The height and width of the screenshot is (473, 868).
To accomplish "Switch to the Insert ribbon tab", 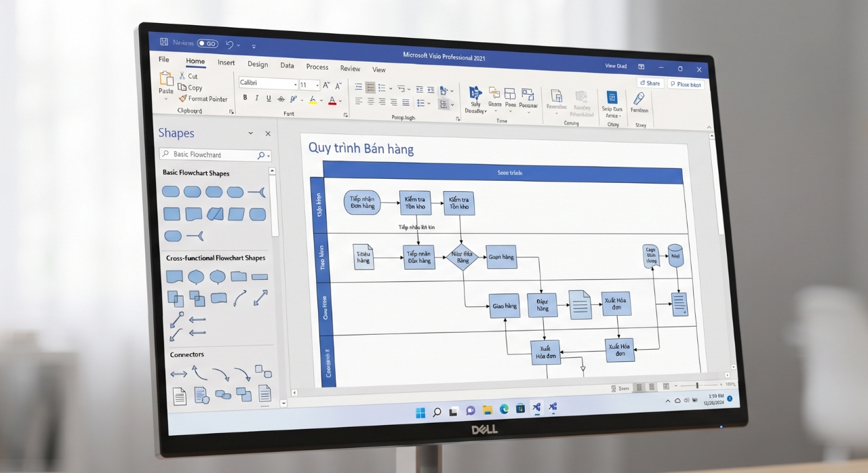I will [x=226, y=62].
